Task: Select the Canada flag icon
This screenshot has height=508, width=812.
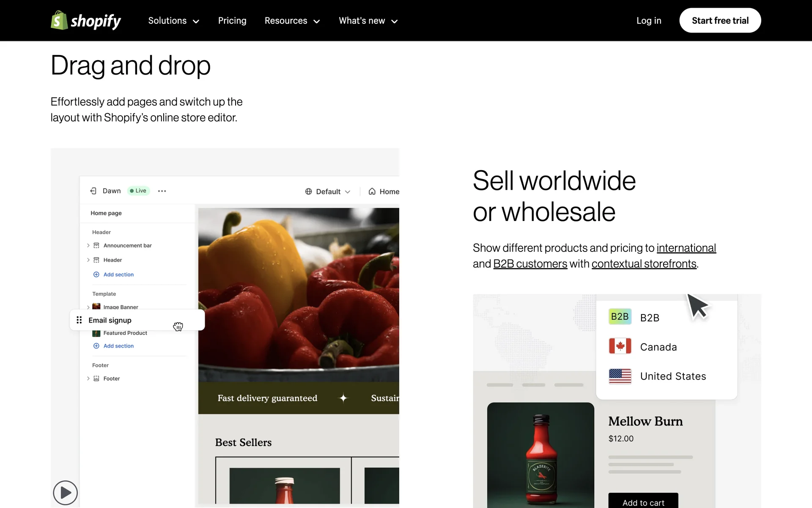Action: click(620, 346)
